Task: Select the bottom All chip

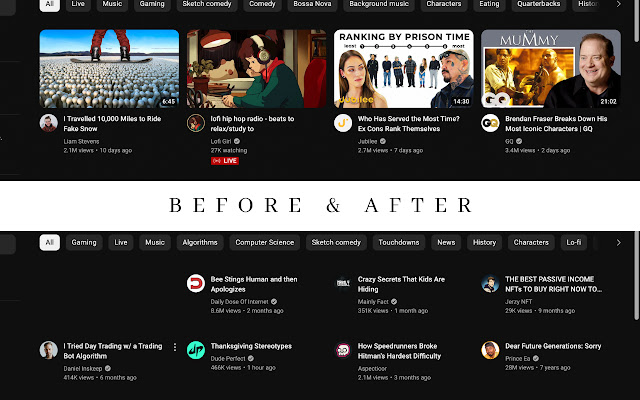Action: (50, 242)
